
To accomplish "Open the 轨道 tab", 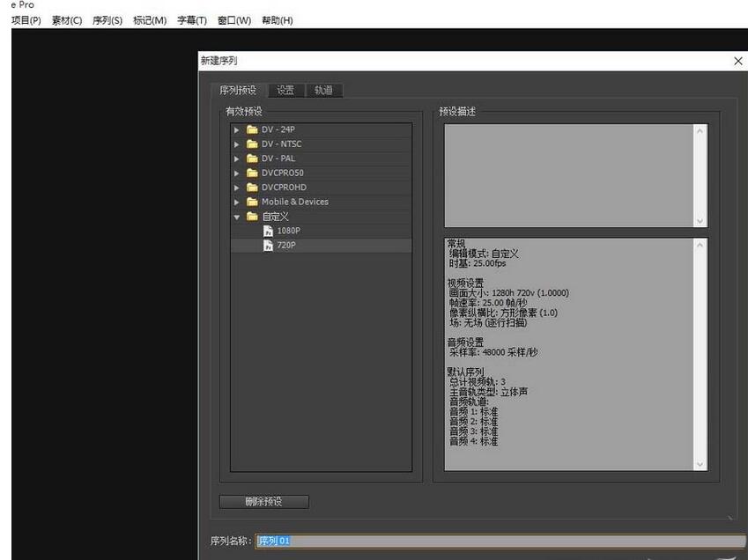I will tap(323, 89).
